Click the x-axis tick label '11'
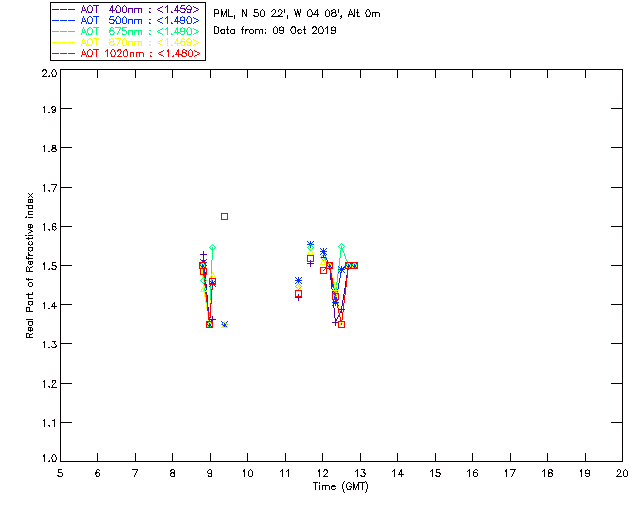Screen dimensions: 640x512 [285, 473]
